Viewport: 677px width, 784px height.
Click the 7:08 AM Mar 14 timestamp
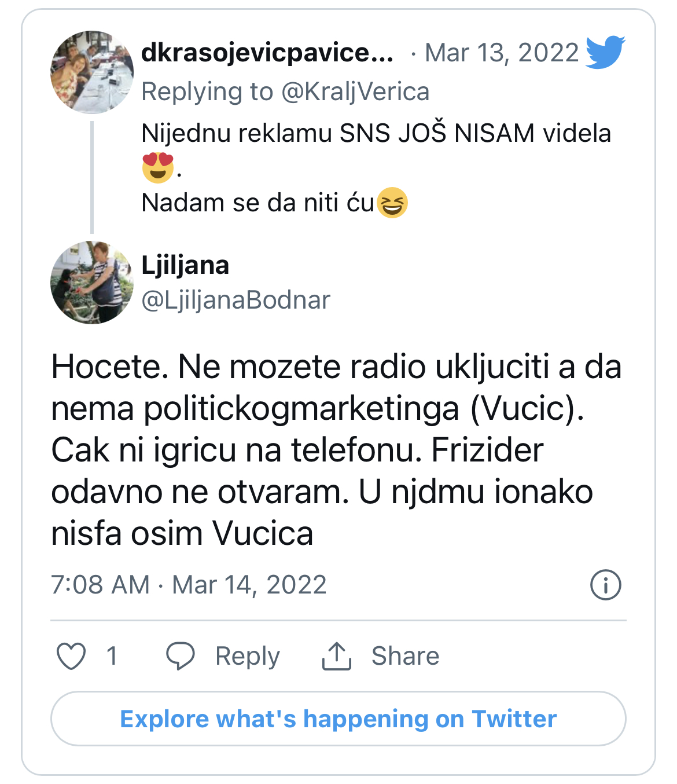click(x=189, y=584)
